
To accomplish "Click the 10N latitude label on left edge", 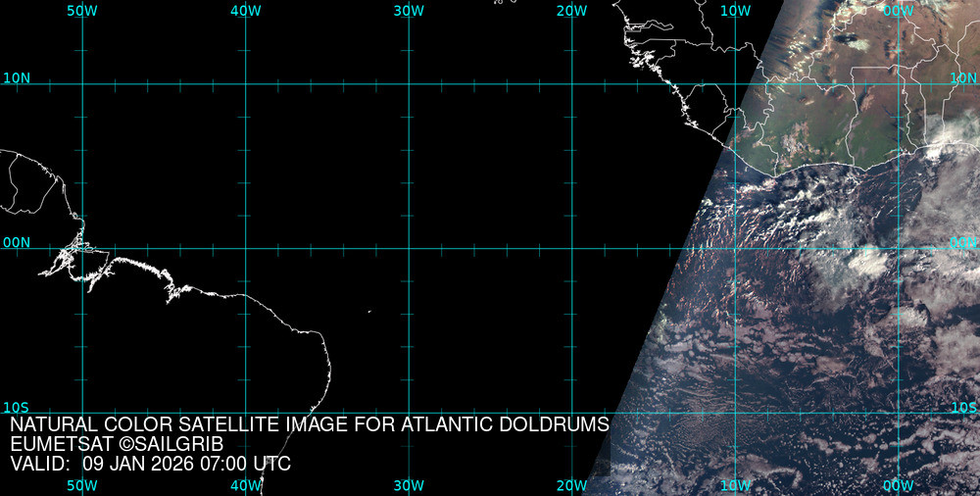I will click(17, 78).
